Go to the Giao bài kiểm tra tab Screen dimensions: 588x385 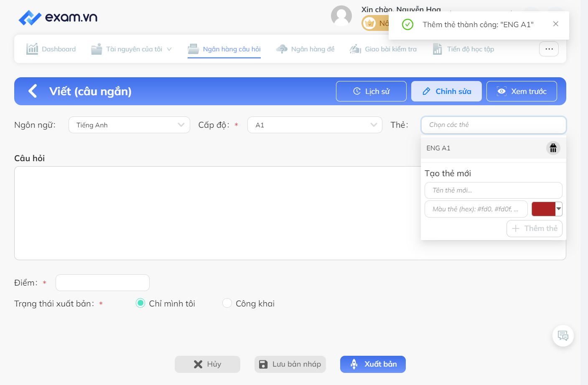tap(383, 49)
